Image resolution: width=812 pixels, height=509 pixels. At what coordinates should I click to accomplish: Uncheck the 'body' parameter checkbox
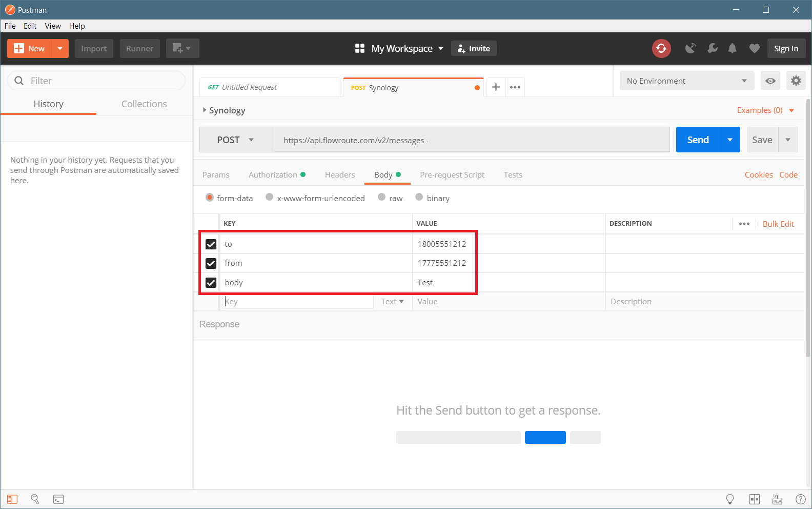click(x=211, y=283)
